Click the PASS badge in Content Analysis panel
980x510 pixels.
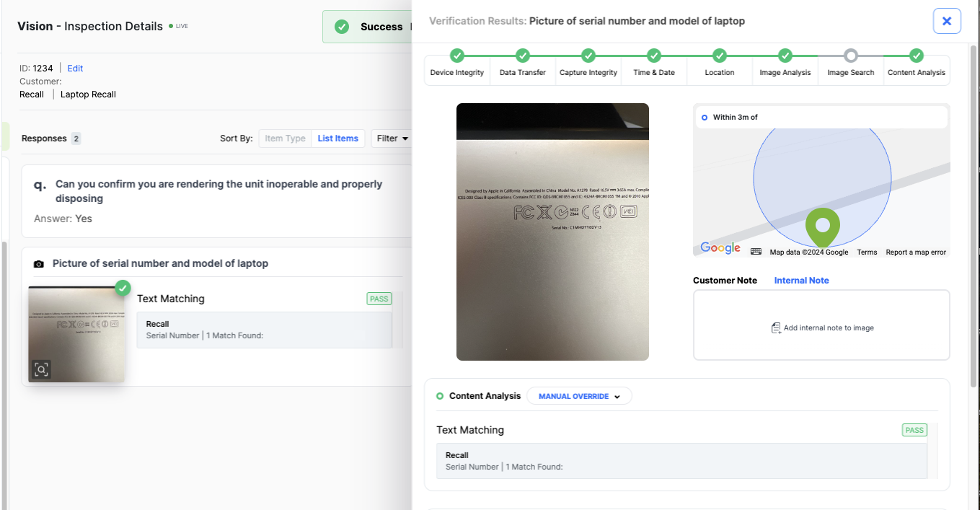point(914,430)
